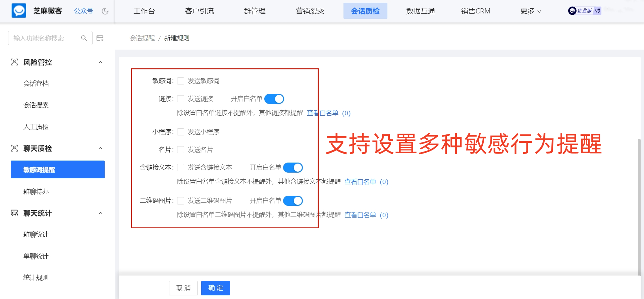Select the 会话质检 tab
The image size is (644, 299).
click(365, 11)
